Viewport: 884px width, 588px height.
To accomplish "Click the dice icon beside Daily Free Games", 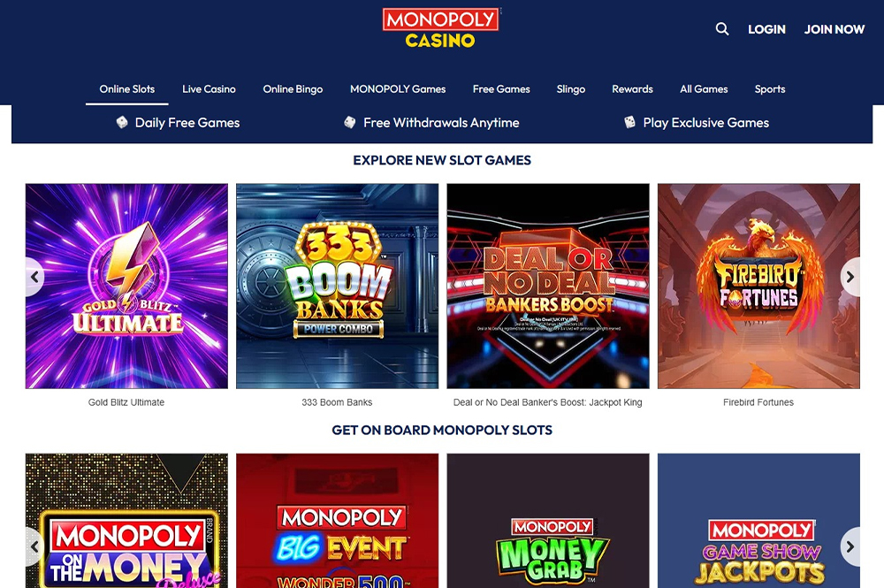I will pyautogui.click(x=122, y=122).
